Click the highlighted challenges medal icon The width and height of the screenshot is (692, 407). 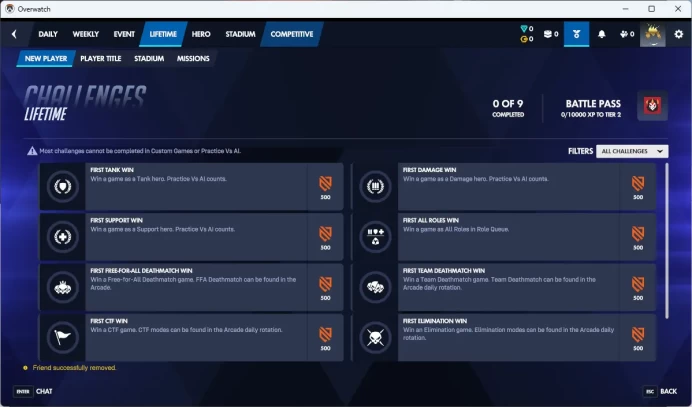576,34
